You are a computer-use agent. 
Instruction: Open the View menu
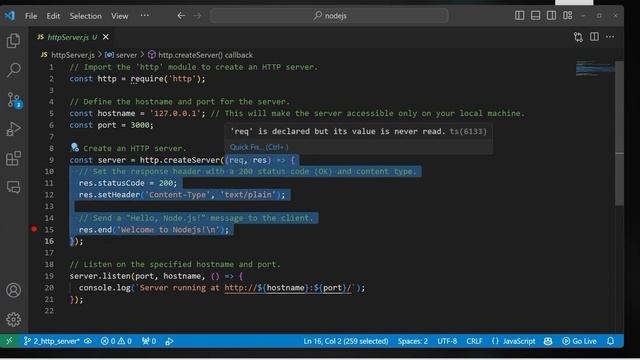pos(120,16)
